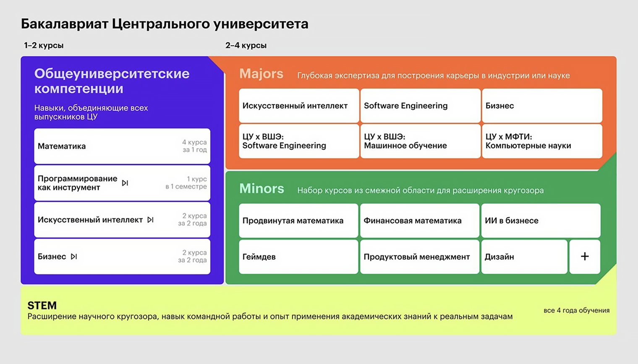Click the все 4 года обучения text
This screenshot has width=638, height=364.
(576, 310)
